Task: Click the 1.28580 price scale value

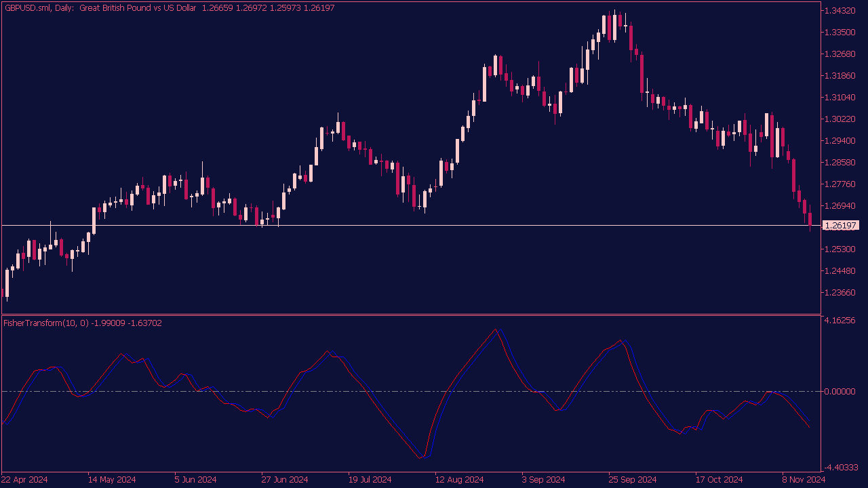Action: point(840,163)
